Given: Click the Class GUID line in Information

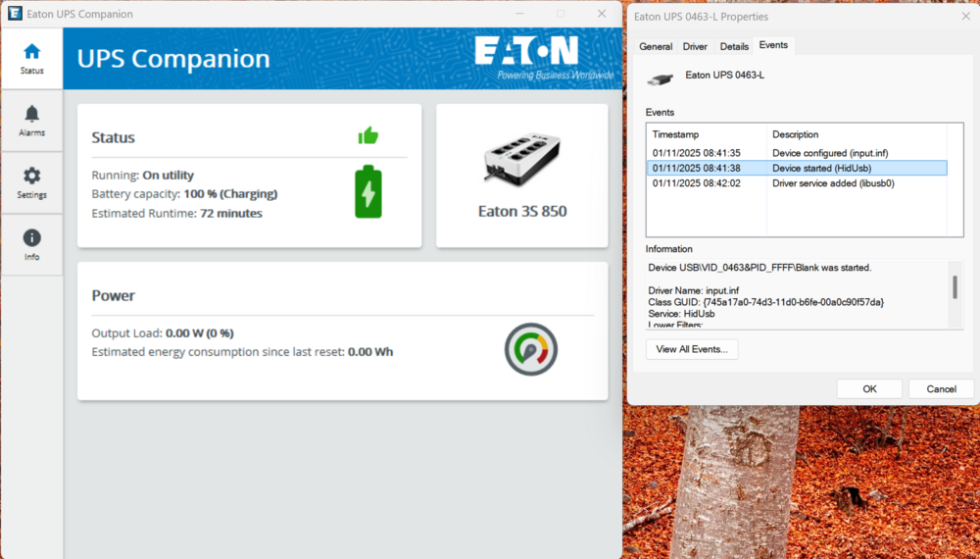Looking at the screenshot, I should (765, 302).
